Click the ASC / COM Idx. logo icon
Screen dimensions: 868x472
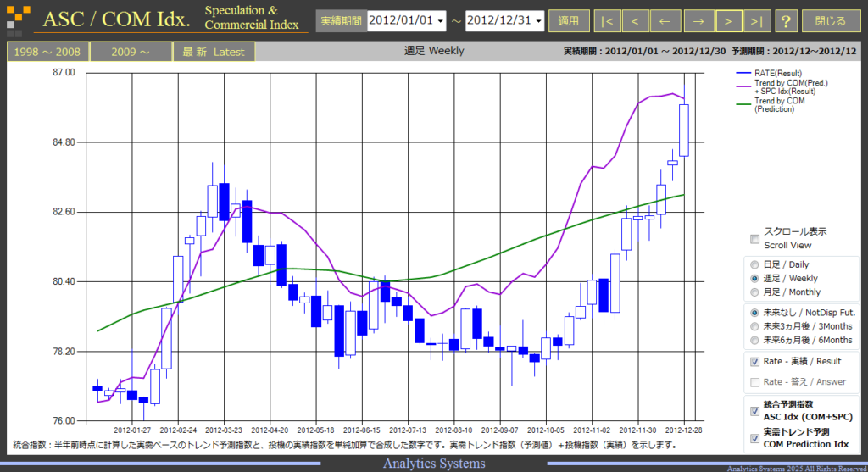click(x=18, y=19)
